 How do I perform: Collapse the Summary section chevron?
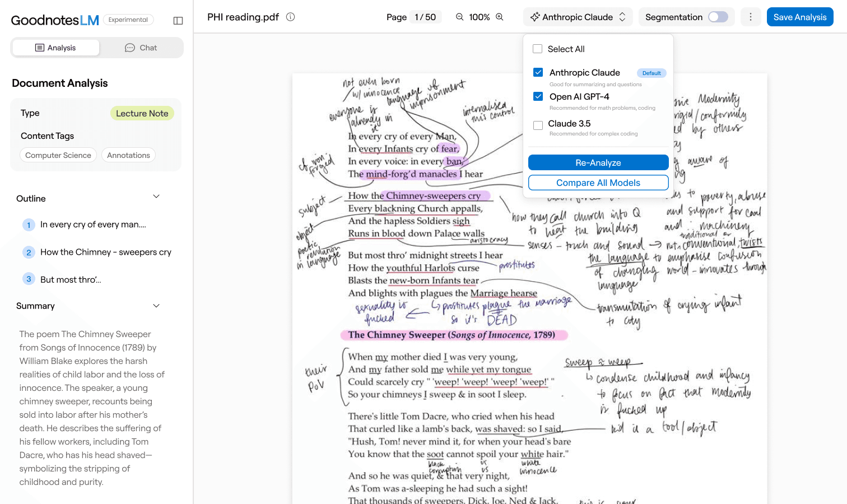tap(156, 306)
